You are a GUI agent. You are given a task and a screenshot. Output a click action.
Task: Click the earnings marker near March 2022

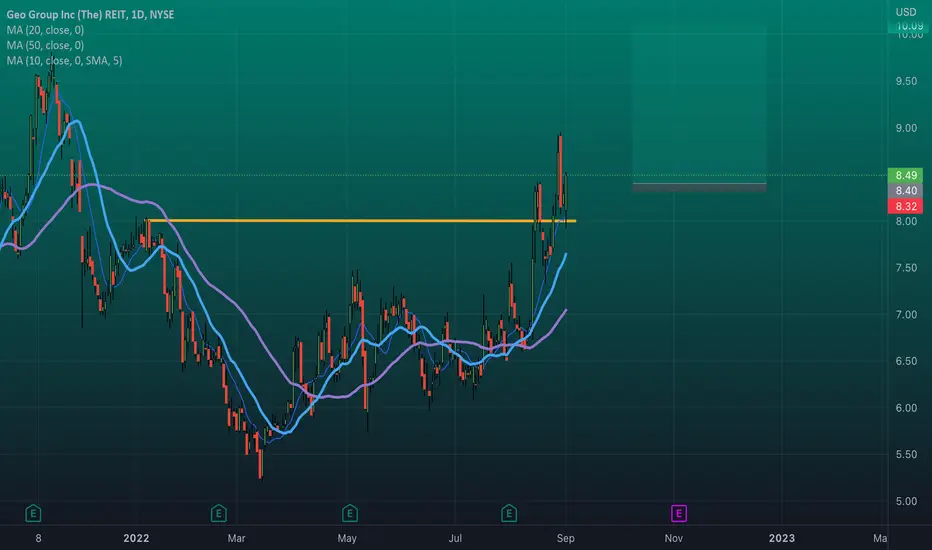[x=219, y=513]
